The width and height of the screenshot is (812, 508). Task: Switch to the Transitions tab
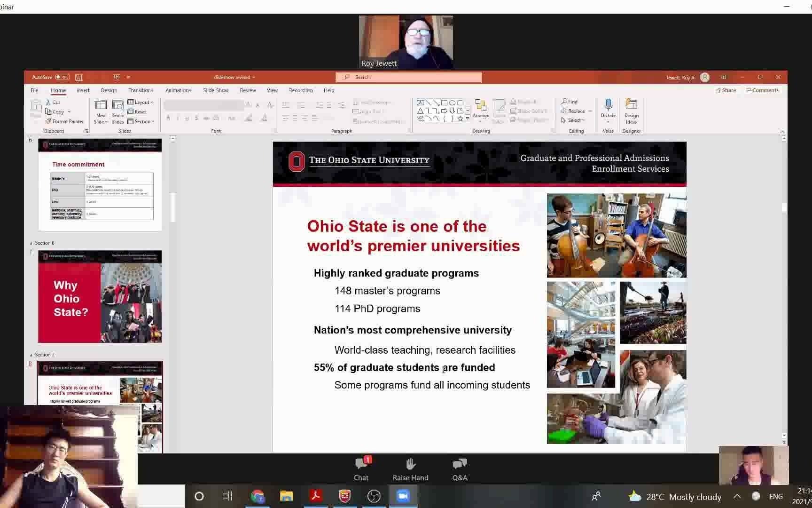tap(141, 90)
